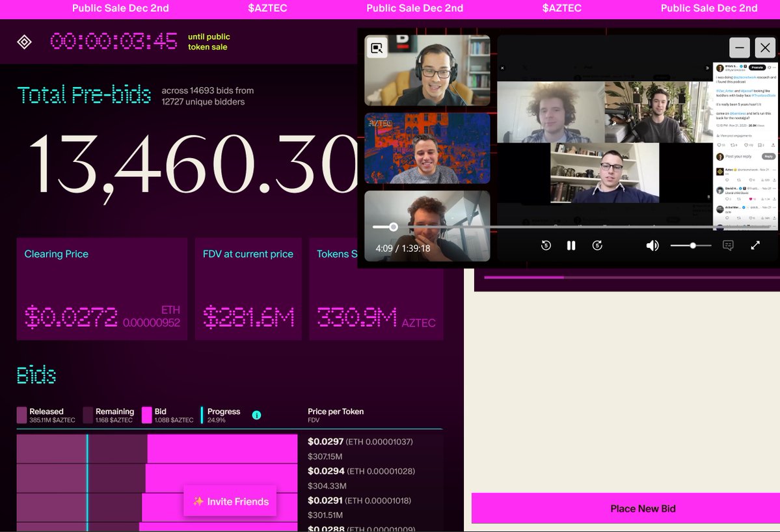Click the $0.0272 clearing price value
This screenshot has width=780, height=532.
click(x=71, y=317)
